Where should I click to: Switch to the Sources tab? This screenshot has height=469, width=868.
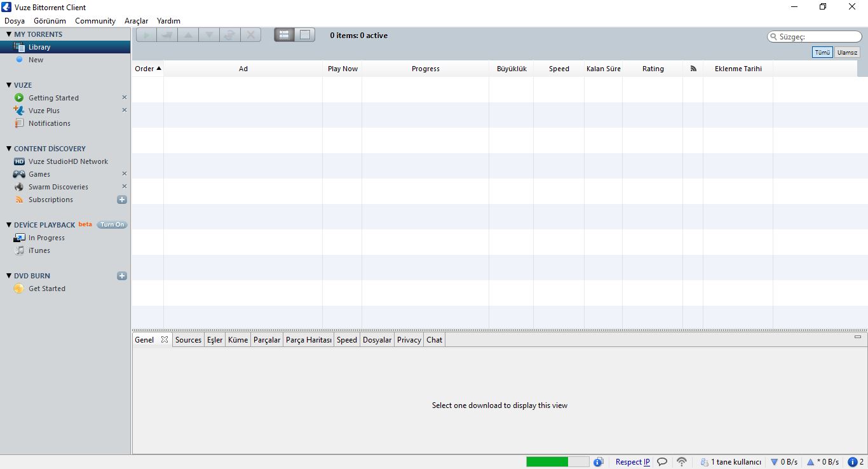(188, 340)
